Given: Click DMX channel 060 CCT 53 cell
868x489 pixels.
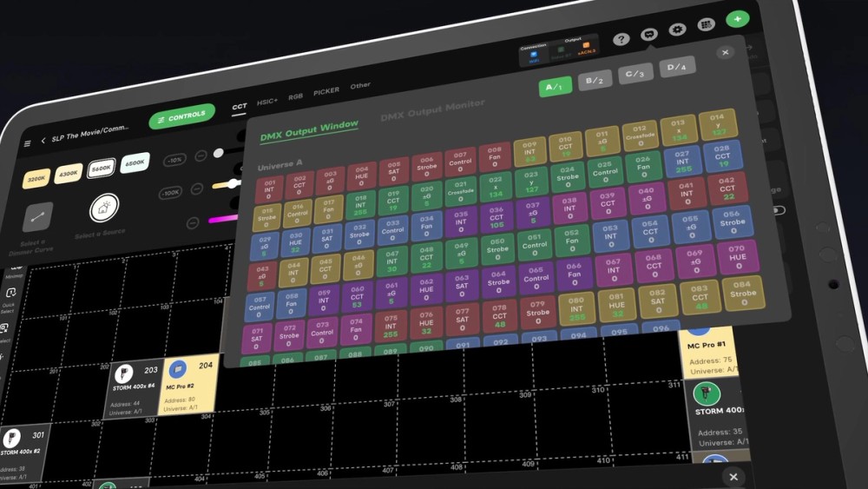Looking at the screenshot, I should 357,297.
